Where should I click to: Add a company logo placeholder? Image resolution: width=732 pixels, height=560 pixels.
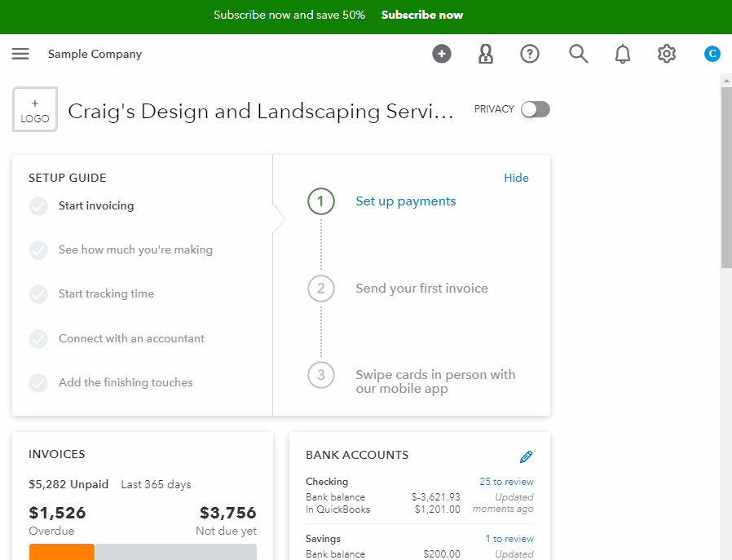click(x=35, y=109)
